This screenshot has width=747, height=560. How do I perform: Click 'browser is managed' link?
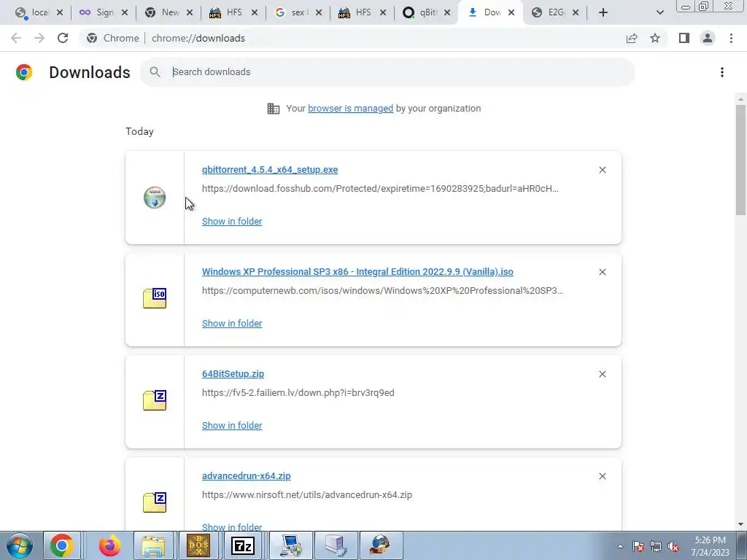coord(351,109)
